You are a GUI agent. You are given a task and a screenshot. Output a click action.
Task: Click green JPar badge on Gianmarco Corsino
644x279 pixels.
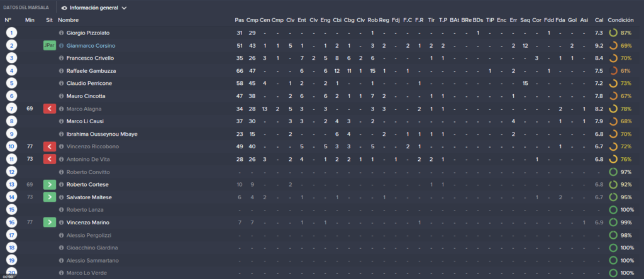(49, 45)
